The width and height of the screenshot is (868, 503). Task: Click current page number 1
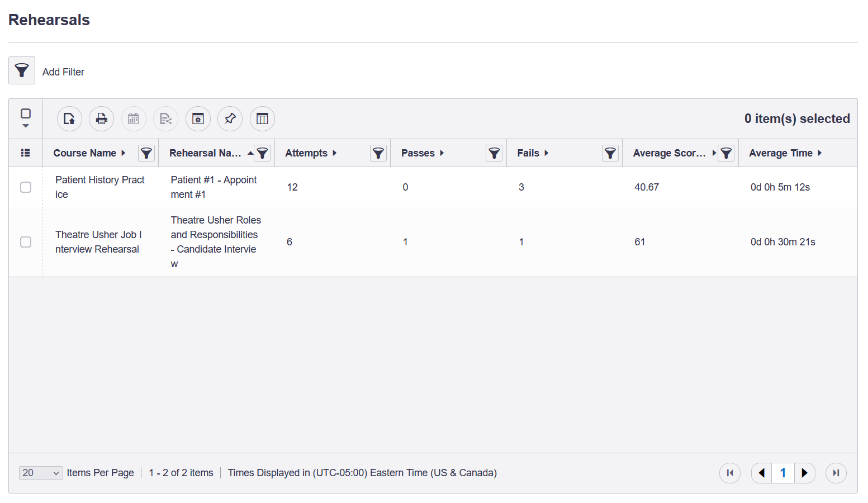(x=783, y=473)
